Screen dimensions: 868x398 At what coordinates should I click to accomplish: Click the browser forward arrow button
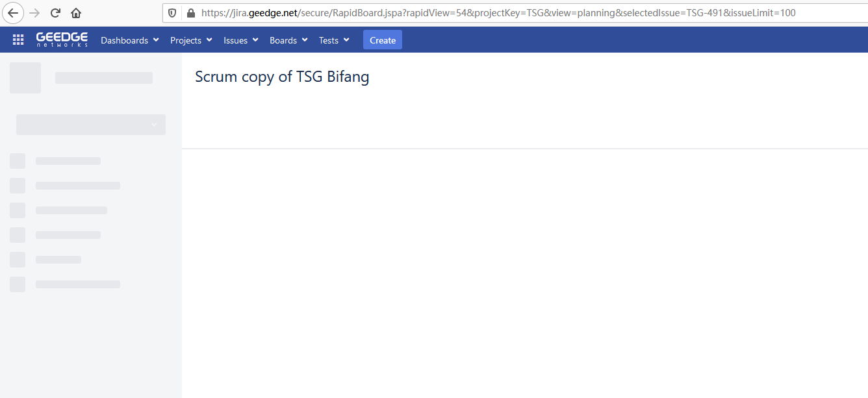(x=34, y=13)
